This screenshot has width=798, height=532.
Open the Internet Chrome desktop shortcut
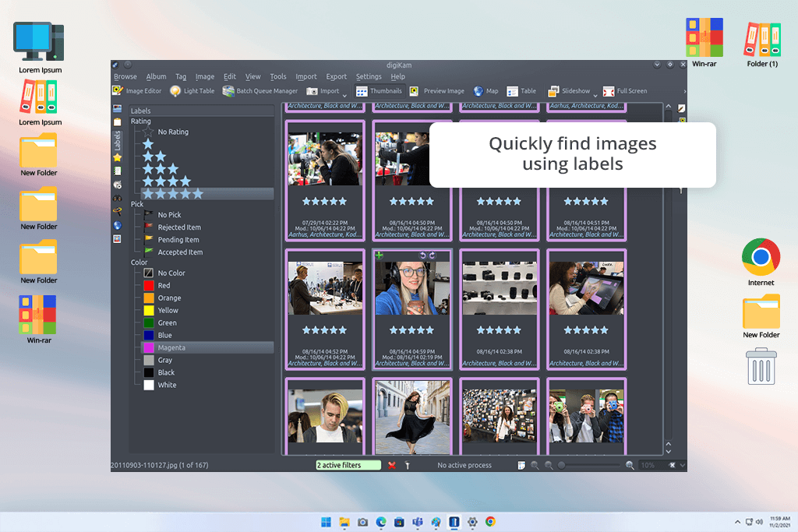[x=761, y=262]
